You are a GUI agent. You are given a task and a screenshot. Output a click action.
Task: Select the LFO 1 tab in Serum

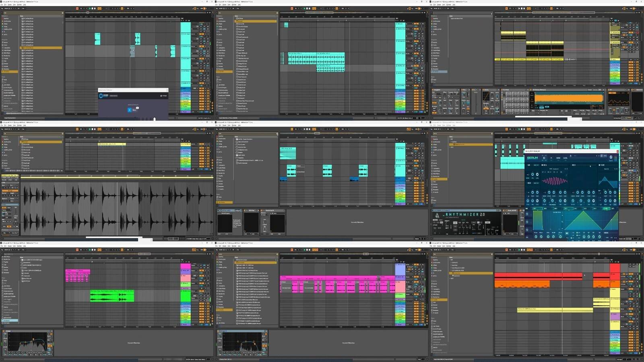(567, 209)
